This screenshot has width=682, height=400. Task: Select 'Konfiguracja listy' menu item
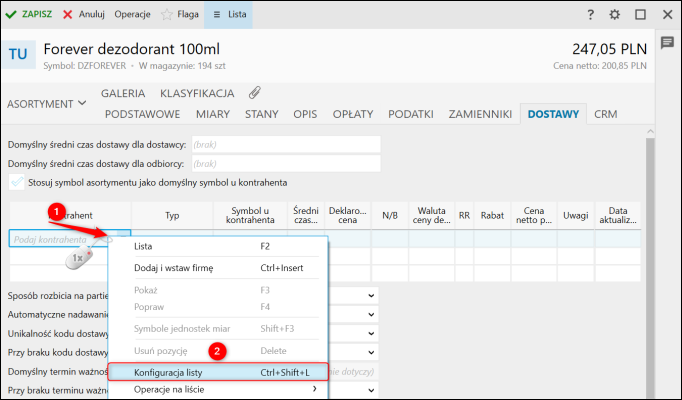pyautogui.click(x=218, y=372)
